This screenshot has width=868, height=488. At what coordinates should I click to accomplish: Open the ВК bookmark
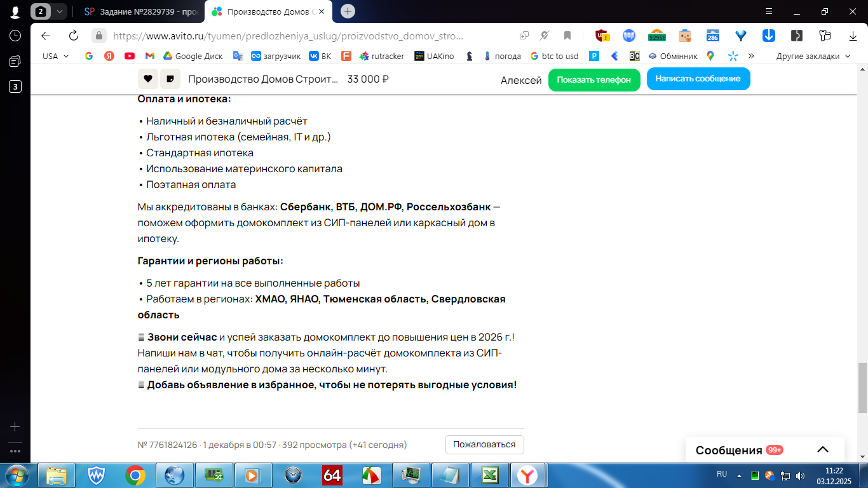point(320,56)
